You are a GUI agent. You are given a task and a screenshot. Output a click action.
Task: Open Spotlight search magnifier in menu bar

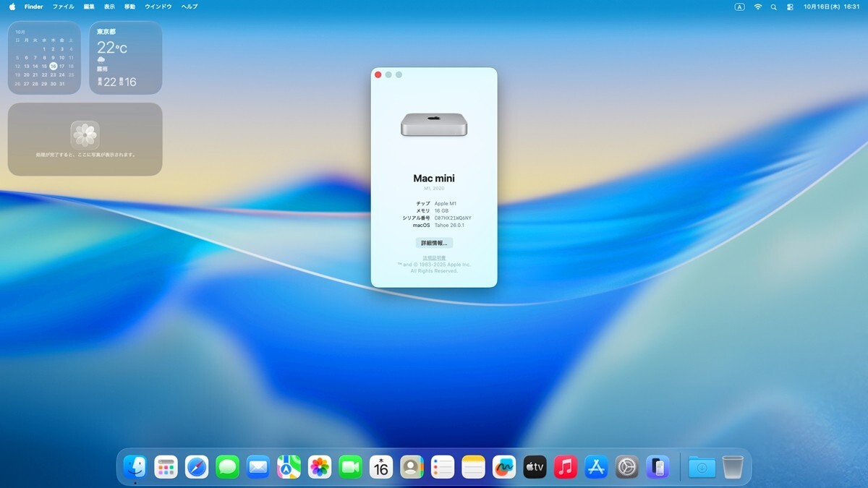(773, 7)
